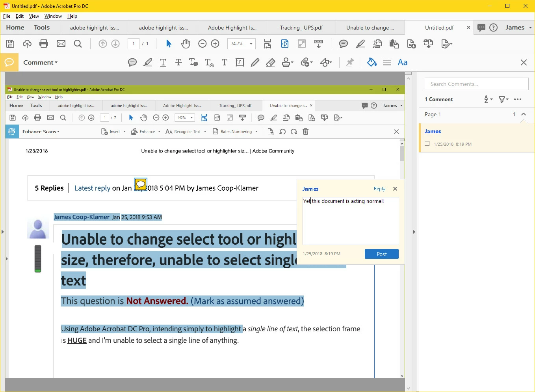
Task: Select Insert Text at cursor tool
Action: pyautogui.click(x=209, y=62)
